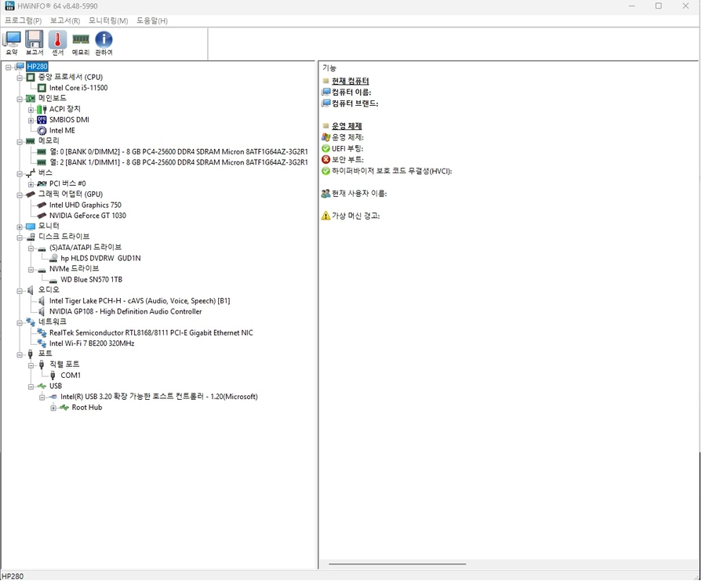This screenshot has width=702, height=588.
Task: Click the 그래픽 어댑터 (GPU) card icon
Action: pos(31,195)
